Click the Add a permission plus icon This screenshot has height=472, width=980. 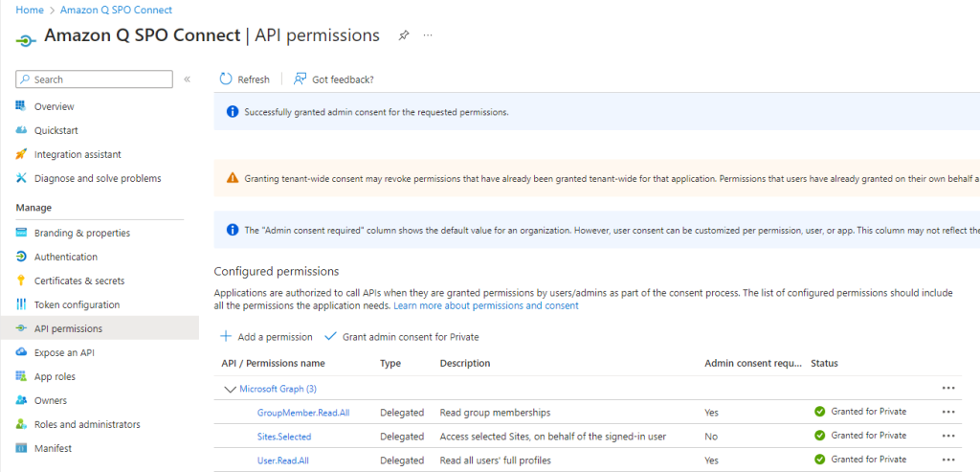226,337
